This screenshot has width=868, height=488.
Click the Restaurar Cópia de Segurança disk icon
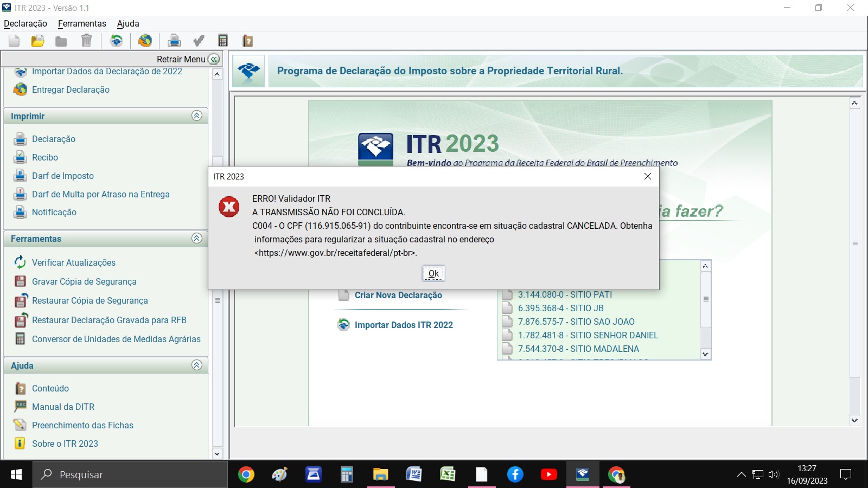(21, 300)
